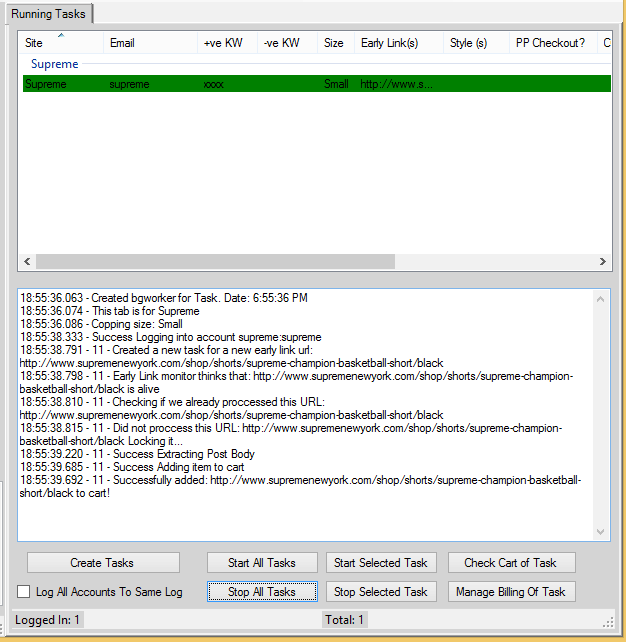
Task: Click the window resize grip in status bar
Action: coord(608,622)
